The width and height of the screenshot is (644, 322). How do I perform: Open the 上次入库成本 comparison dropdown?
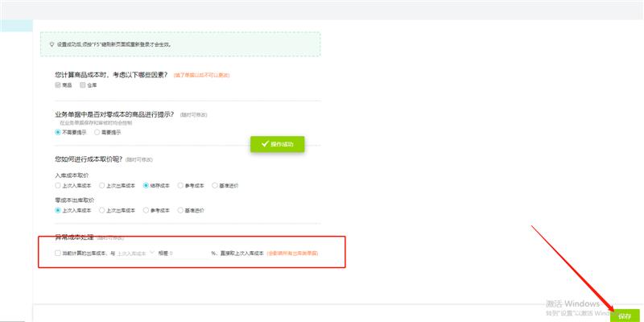click(x=135, y=253)
